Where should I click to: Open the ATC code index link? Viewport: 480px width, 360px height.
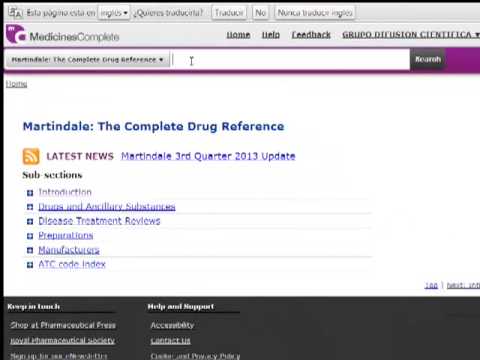[72, 264]
